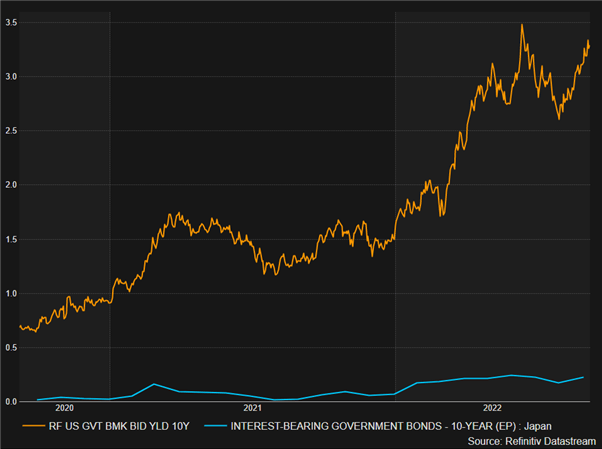The width and height of the screenshot is (602, 449).
Task: Click the 2021 x-axis label
Action: pos(253,408)
